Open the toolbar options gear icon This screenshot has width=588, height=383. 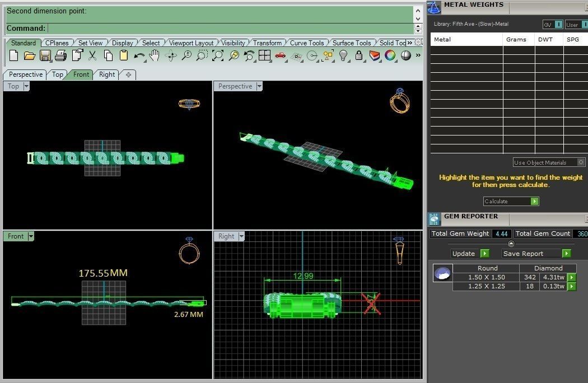(418, 43)
